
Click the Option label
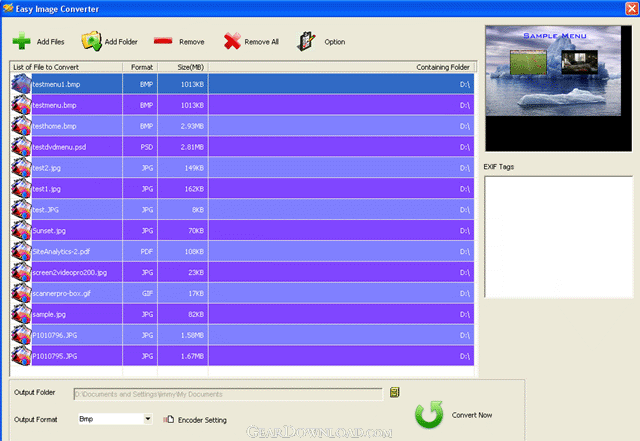pos(335,42)
